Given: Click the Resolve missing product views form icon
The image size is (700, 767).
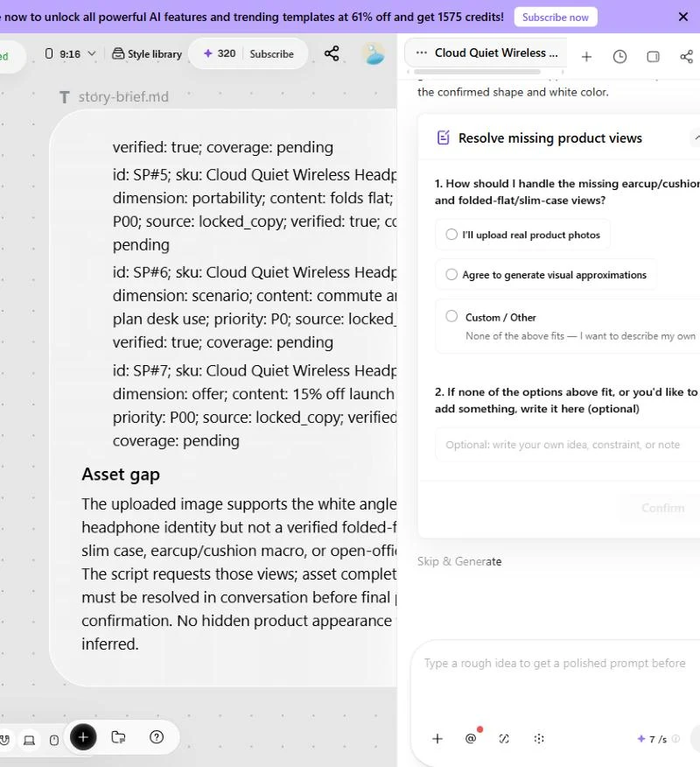Looking at the screenshot, I should point(444,138).
